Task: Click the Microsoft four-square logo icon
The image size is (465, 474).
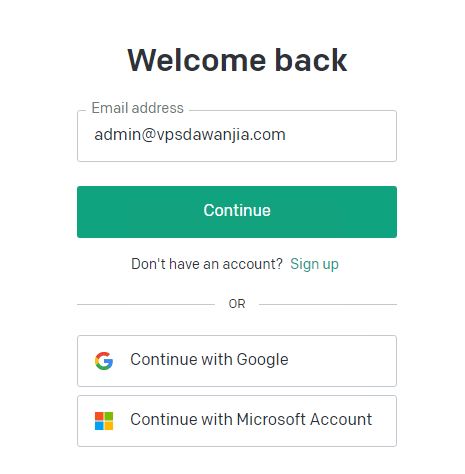Action: [x=104, y=421]
